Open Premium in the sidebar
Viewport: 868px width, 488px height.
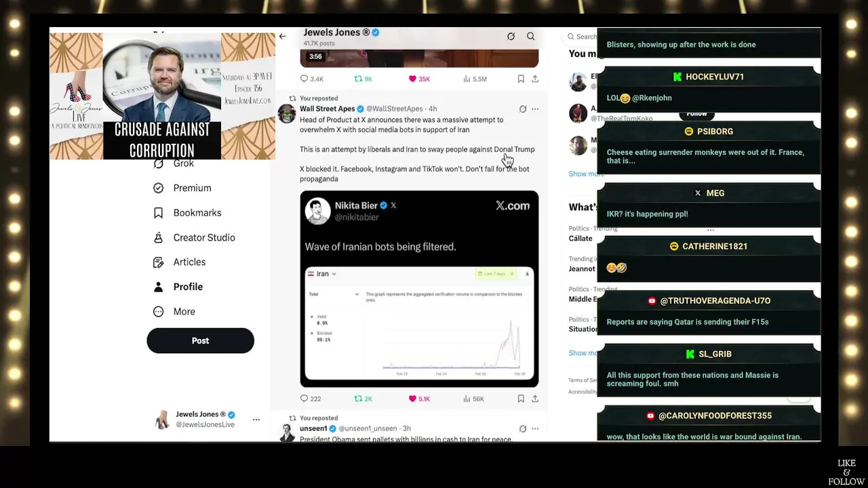tap(182, 188)
